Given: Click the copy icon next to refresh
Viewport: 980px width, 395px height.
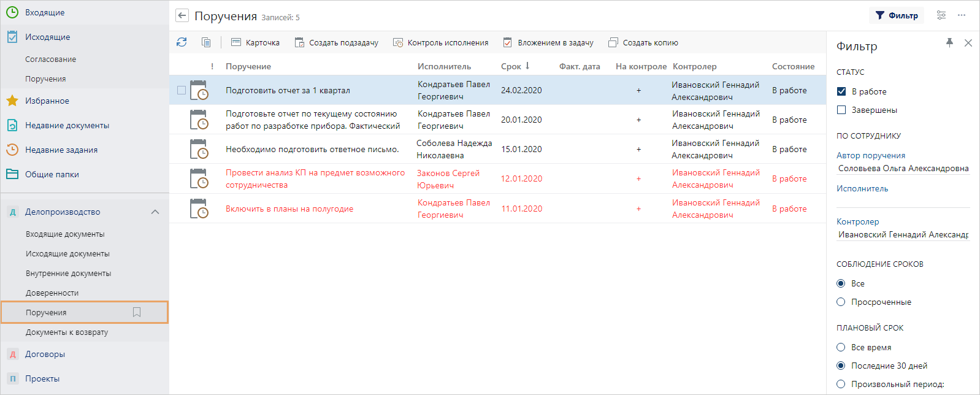Looking at the screenshot, I should [x=206, y=42].
